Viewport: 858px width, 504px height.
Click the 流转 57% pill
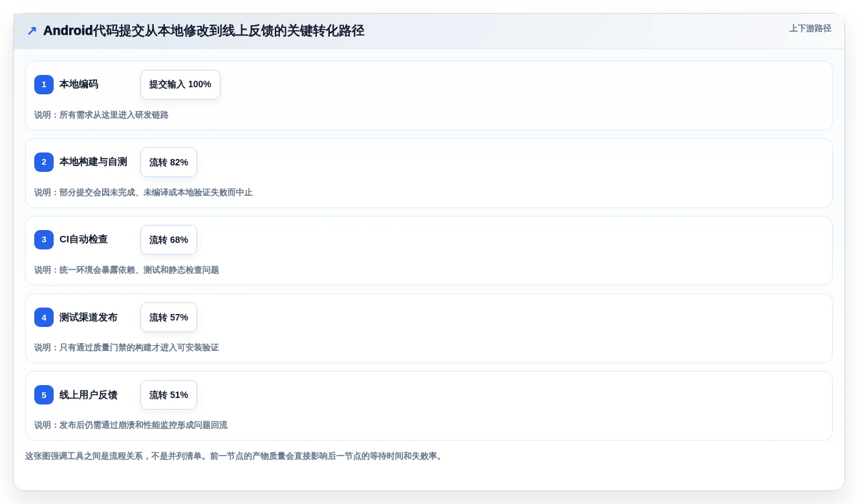tap(169, 317)
